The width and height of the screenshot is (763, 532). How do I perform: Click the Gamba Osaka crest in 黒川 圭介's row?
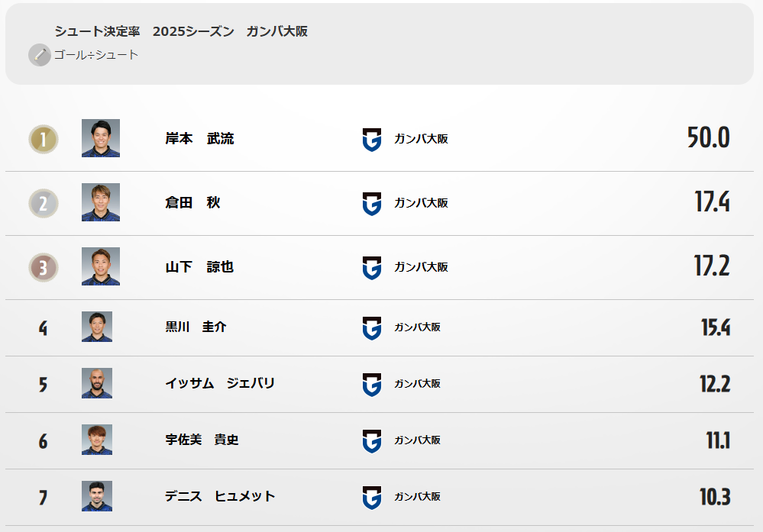pyautogui.click(x=371, y=327)
